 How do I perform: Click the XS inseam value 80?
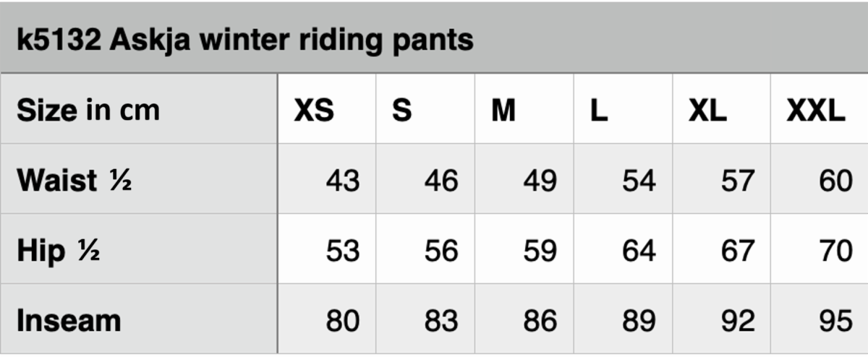[342, 321]
